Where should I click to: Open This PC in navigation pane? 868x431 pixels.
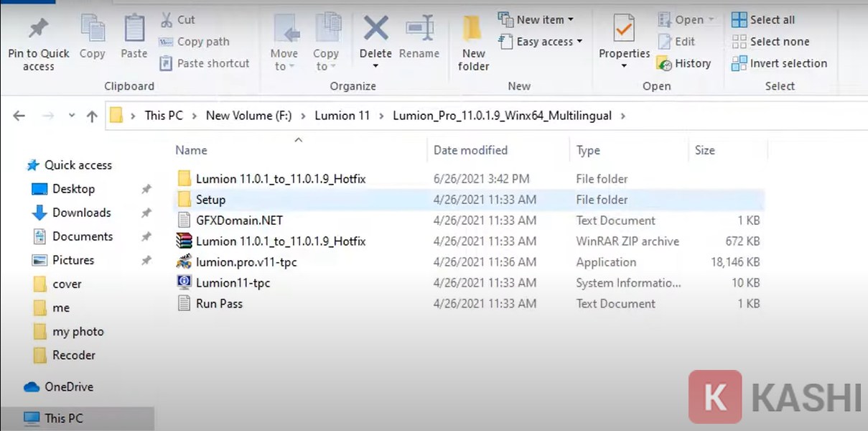click(63, 418)
